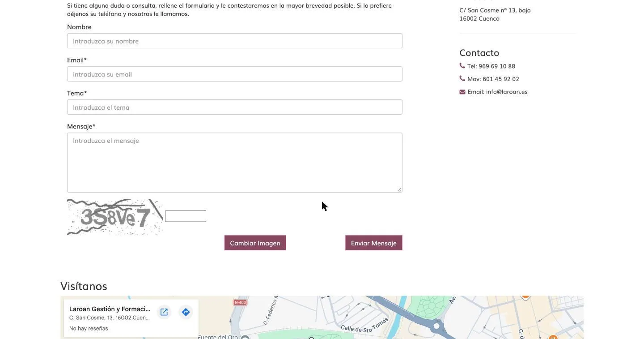The height and width of the screenshot is (339, 644).
Task: Click the Laroan Gestión y Formaci... map title
Action: click(x=110, y=309)
